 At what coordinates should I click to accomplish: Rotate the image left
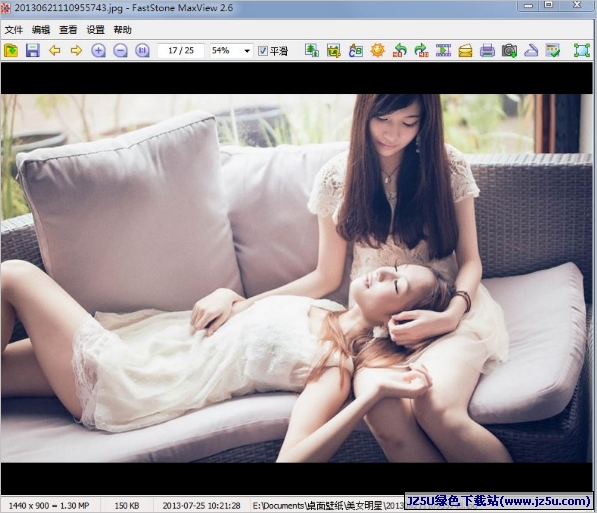tap(399, 50)
